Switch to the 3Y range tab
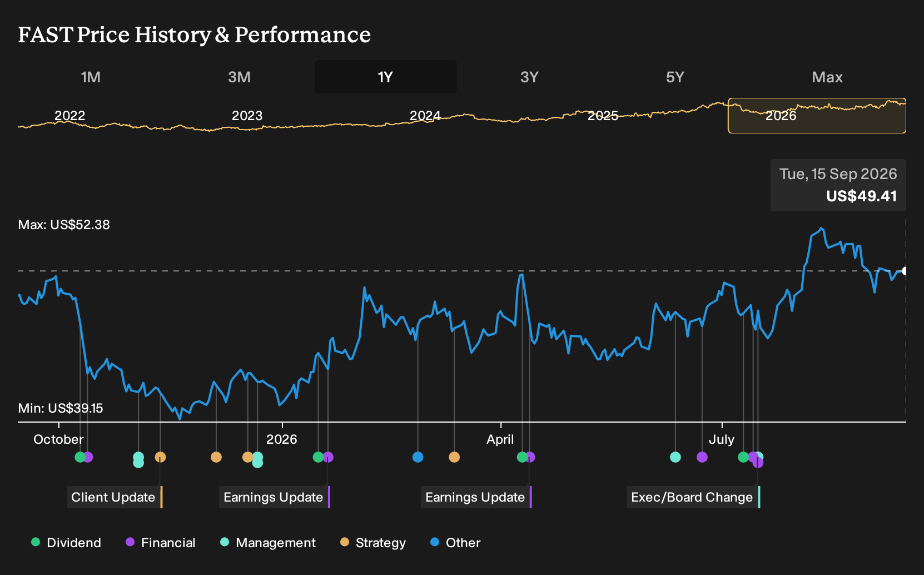 529,77
